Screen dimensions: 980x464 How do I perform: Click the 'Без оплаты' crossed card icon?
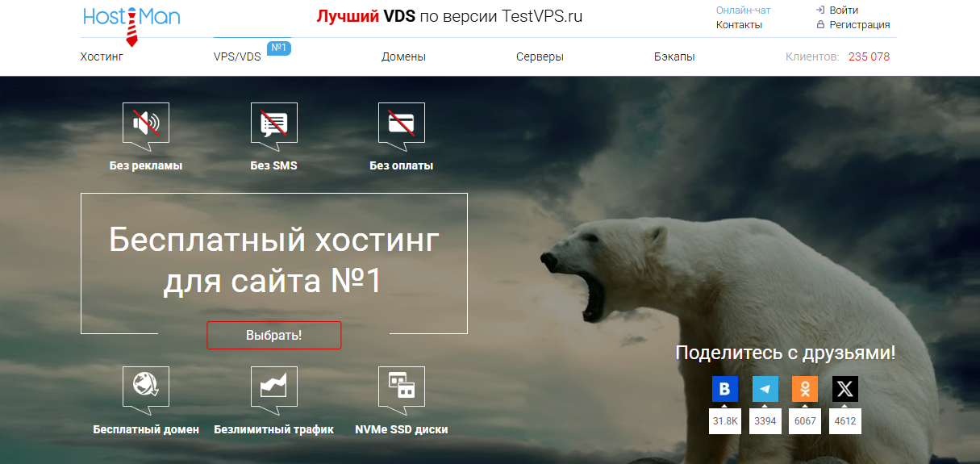tap(401, 123)
